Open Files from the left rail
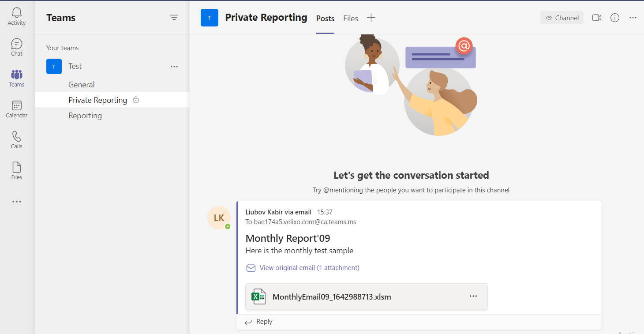The width and height of the screenshot is (644, 334). pos(17,171)
